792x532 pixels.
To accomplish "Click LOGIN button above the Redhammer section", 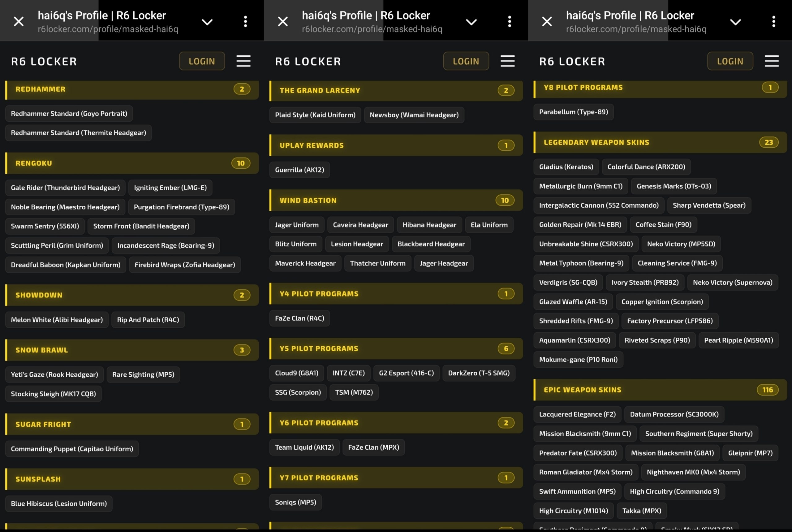I will pos(202,61).
